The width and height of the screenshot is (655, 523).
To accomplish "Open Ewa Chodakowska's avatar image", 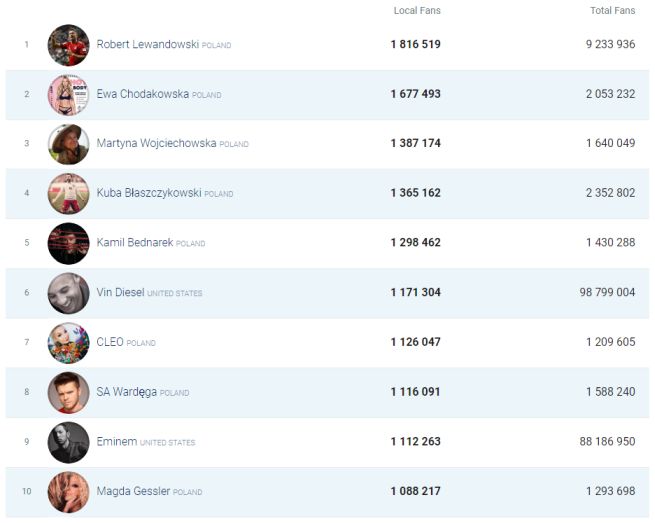I will point(68,95).
